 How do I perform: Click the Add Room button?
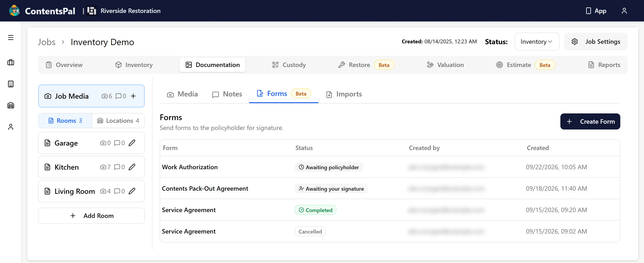click(91, 216)
